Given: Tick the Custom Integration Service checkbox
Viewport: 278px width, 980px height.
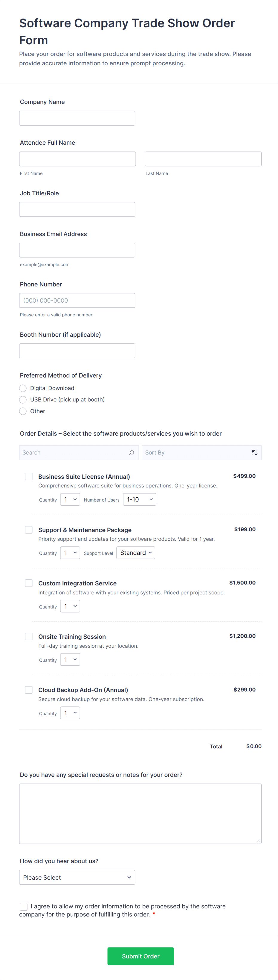Looking at the screenshot, I should 29,583.
